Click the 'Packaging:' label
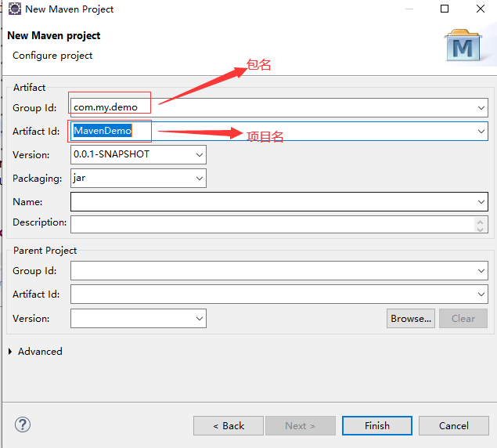 point(37,179)
